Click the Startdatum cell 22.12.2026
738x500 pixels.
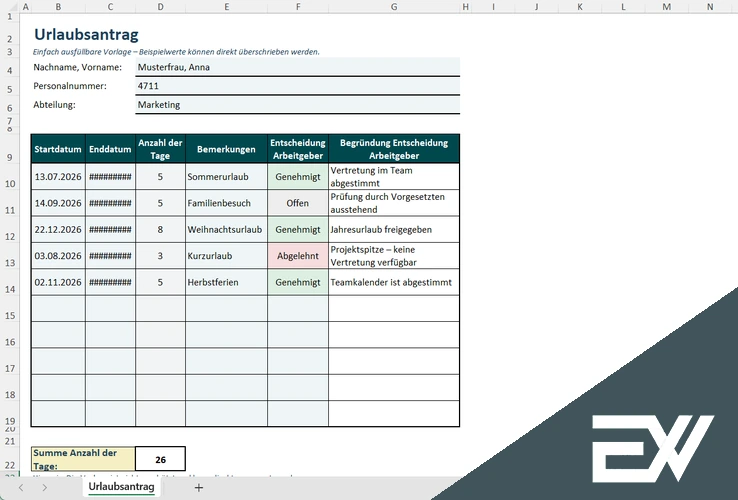pos(58,230)
